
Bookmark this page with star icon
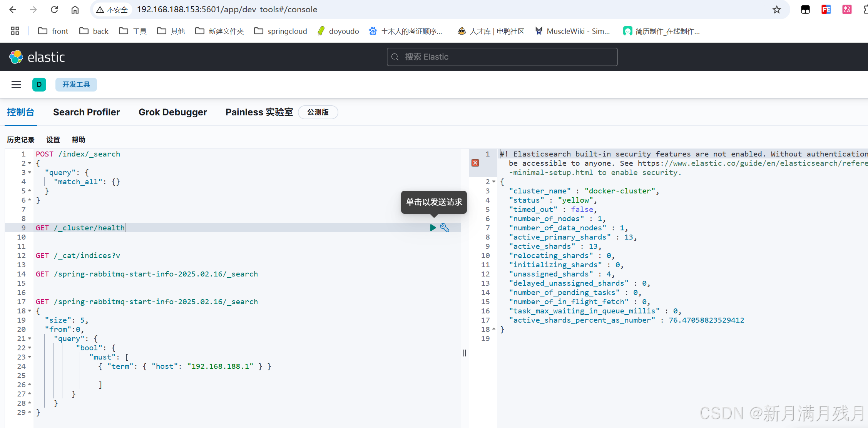pos(776,10)
